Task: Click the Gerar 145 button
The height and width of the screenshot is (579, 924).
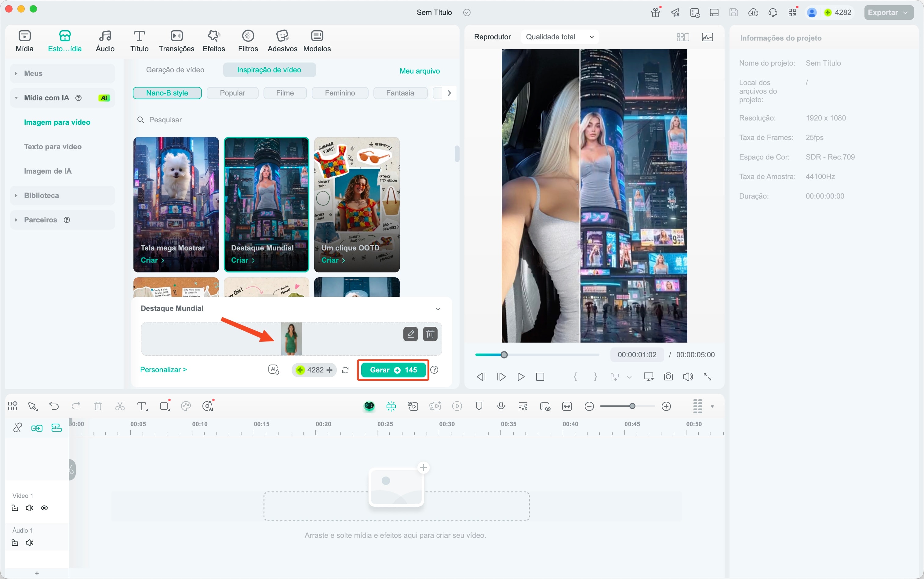Action: coord(393,370)
